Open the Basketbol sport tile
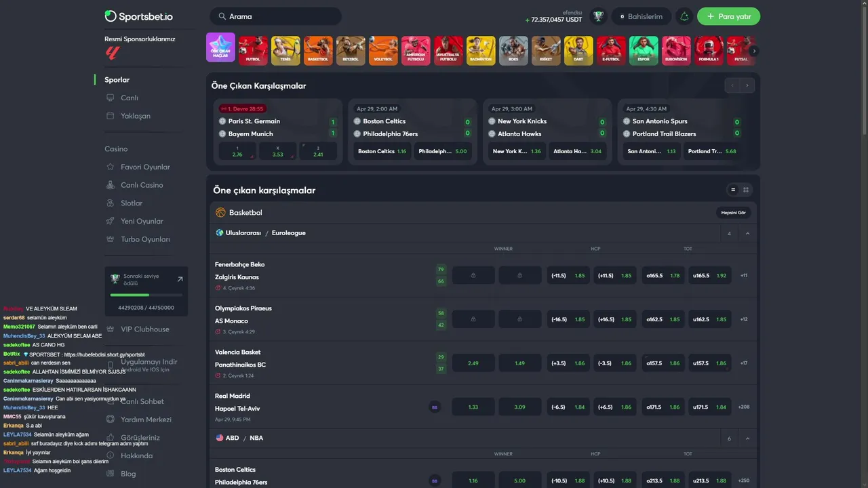Viewport: 868px width, 488px height. 318,50
